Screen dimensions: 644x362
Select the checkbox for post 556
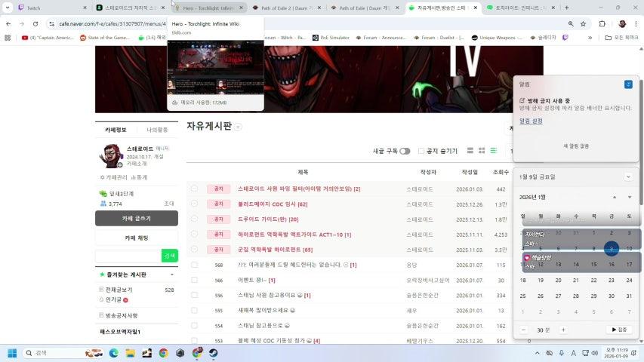tap(194, 295)
